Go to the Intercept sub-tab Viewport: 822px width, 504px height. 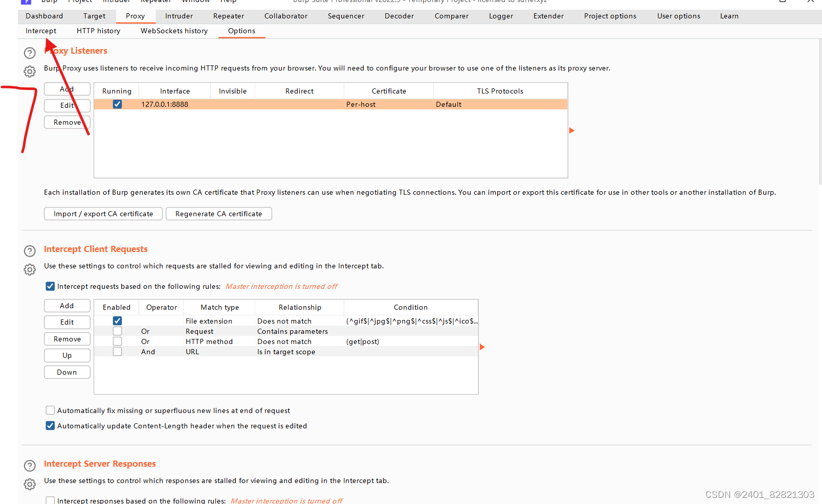pyautogui.click(x=41, y=31)
